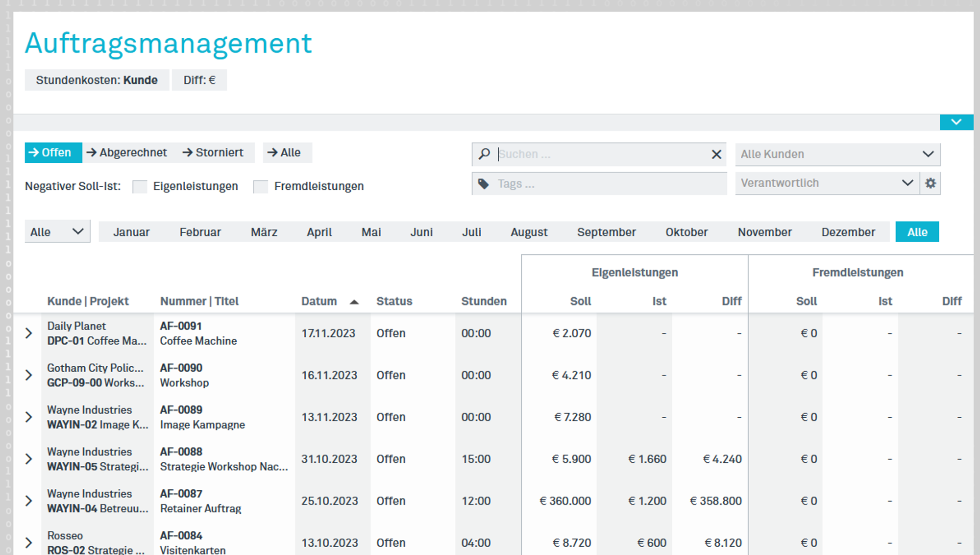This screenshot has width=980, height=555.
Task: Filter by month Mai
Action: (x=371, y=232)
